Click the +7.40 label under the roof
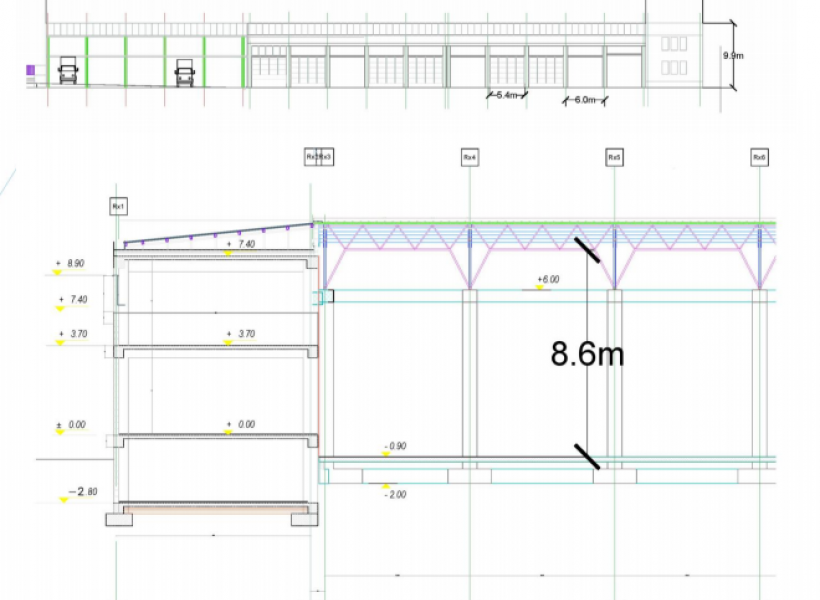Viewport: 820px width, 600px height. tap(241, 244)
